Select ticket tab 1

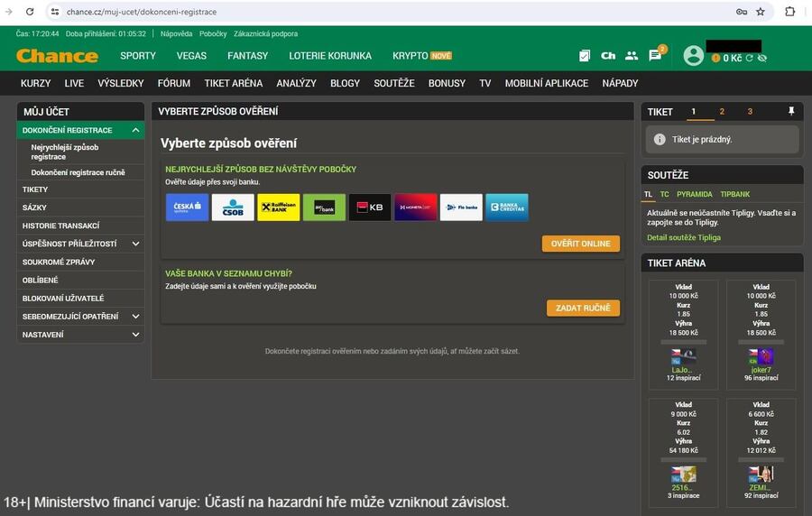point(694,111)
